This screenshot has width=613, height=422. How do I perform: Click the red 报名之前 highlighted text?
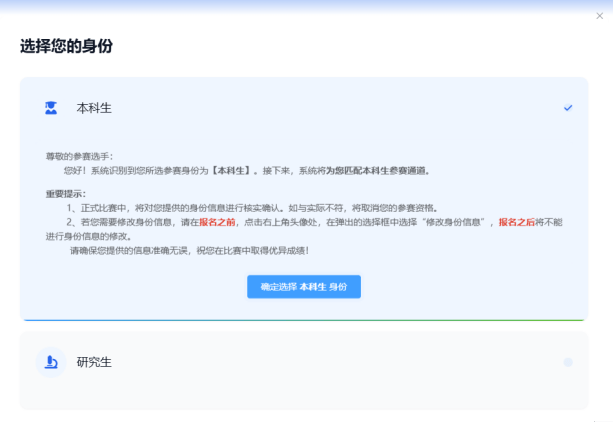(x=215, y=222)
